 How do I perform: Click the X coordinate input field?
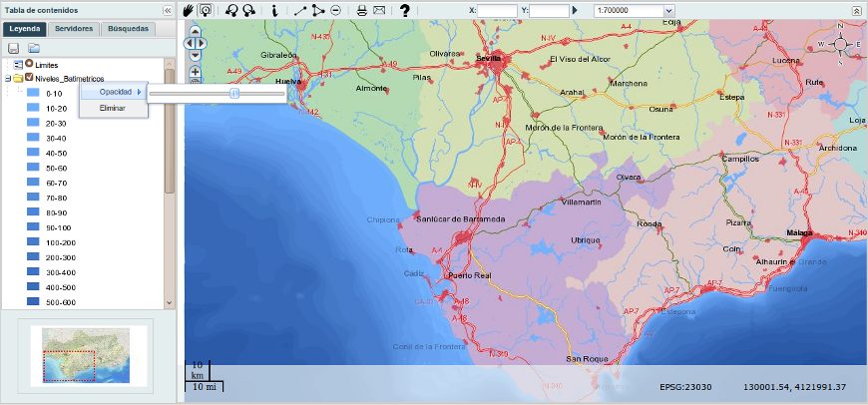(x=497, y=10)
